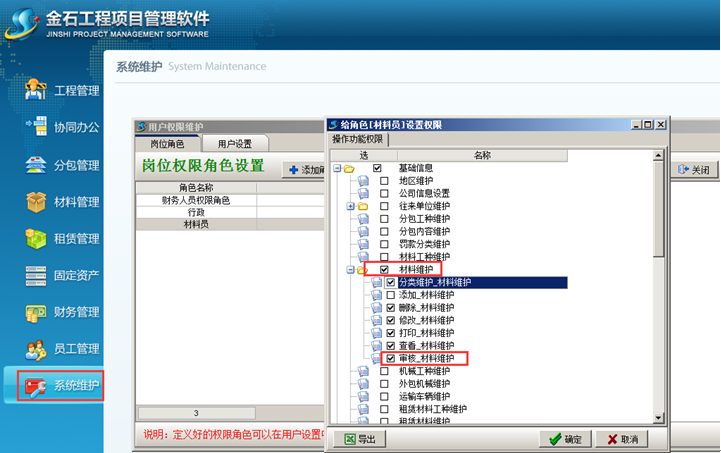721x453 pixels.
Task: Collapse the 材料维护 tree node
Action: [351, 270]
